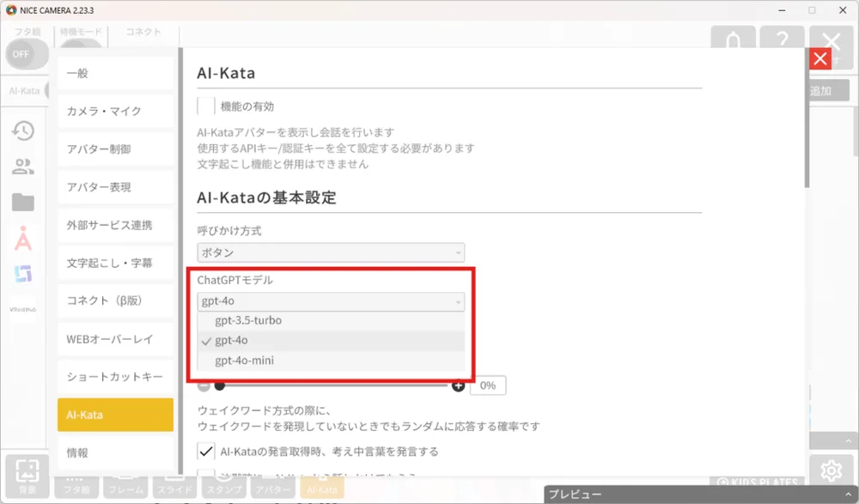Choose gpt-4o-mini from the list
Image resolution: width=859 pixels, height=504 pixels.
[331, 361]
